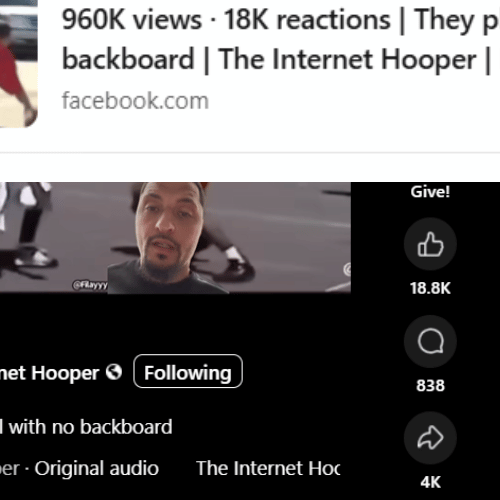Toggle the Following button
Viewport: 500px width, 500px height.
click(188, 371)
